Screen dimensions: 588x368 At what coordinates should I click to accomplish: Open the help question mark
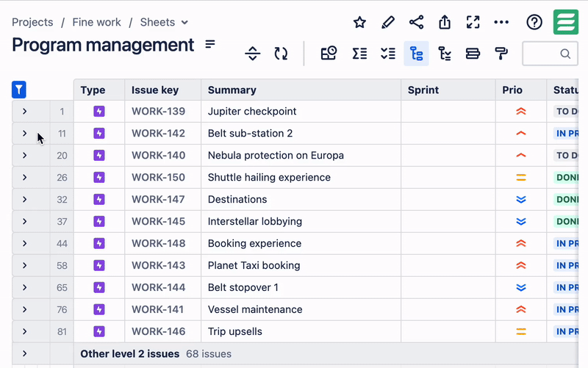tap(534, 22)
